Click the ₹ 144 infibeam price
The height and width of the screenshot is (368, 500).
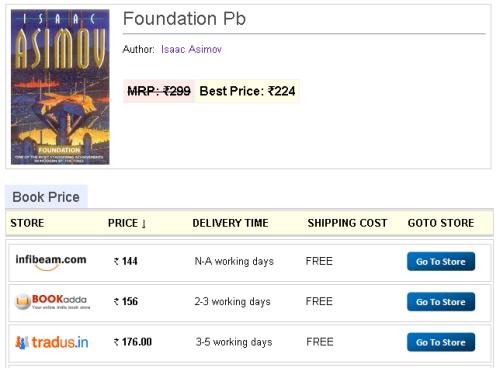[126, 261]
